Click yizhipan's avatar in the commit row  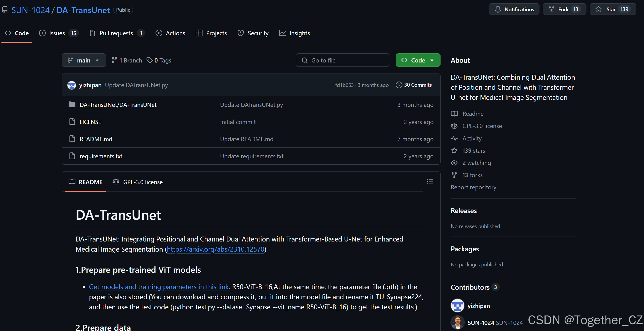(x=71, y=85)
